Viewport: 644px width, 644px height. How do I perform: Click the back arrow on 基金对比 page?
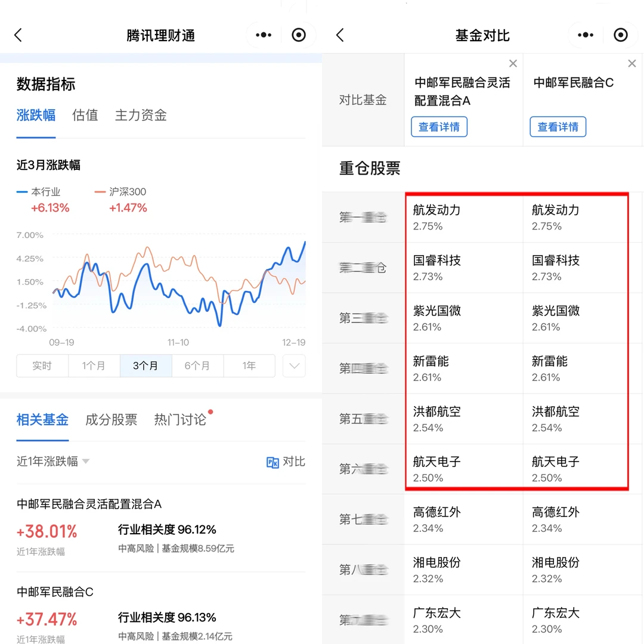coord(340,35)
